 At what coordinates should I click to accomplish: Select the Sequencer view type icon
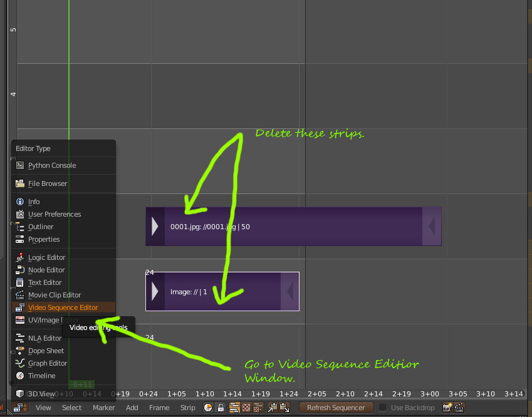click(x=234, y=407)
